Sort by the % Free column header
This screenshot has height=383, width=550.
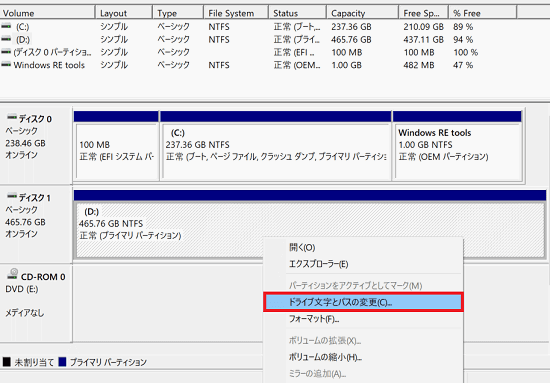click(483, 13)
